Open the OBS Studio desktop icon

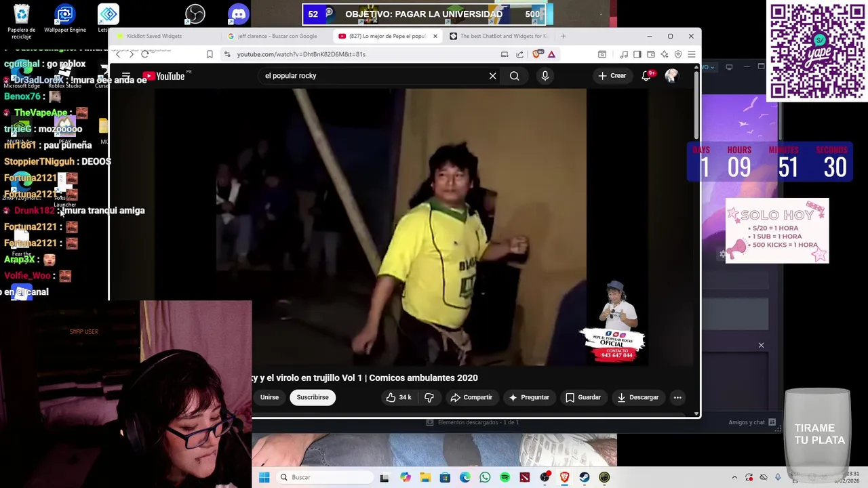(x=195, y=14)
